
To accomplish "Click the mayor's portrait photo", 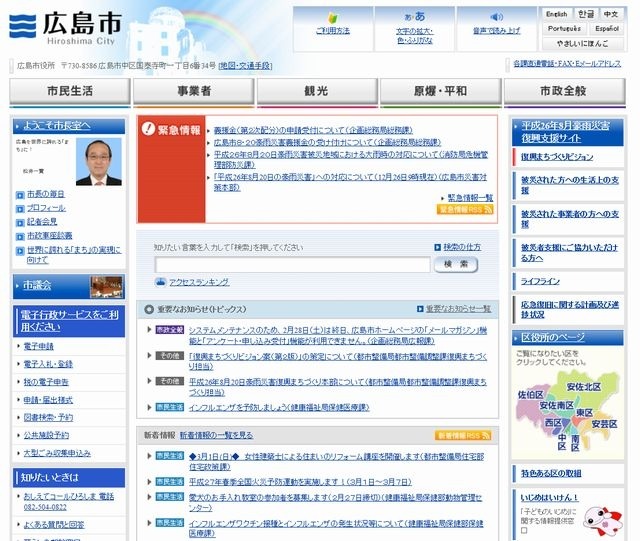I will click(99, 162).
